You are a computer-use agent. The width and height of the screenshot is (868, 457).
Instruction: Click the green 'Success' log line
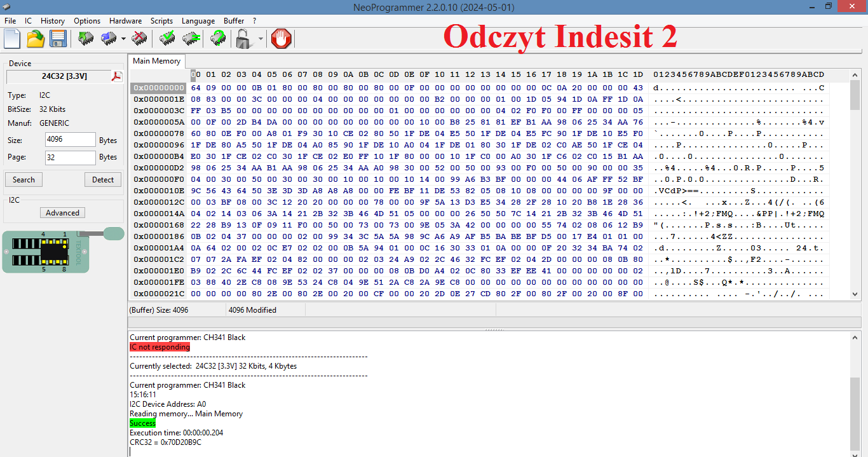click(142, 423)
